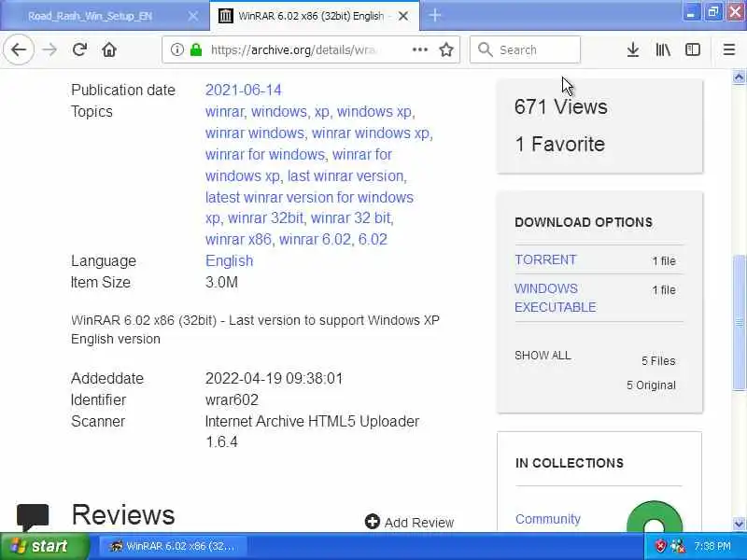The image size is (747, 560).
Task: Click in the address bar URL
Action: pyautogui.click(x=295, y=49)
